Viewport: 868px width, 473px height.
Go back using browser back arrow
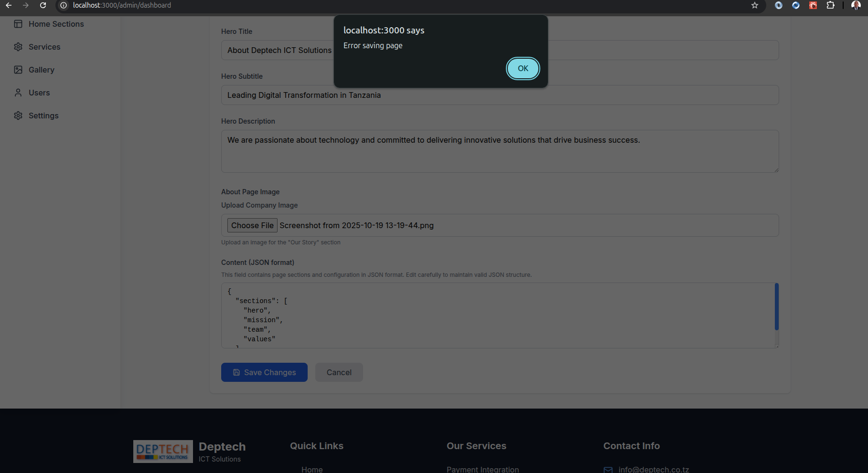tap(9, 5)
